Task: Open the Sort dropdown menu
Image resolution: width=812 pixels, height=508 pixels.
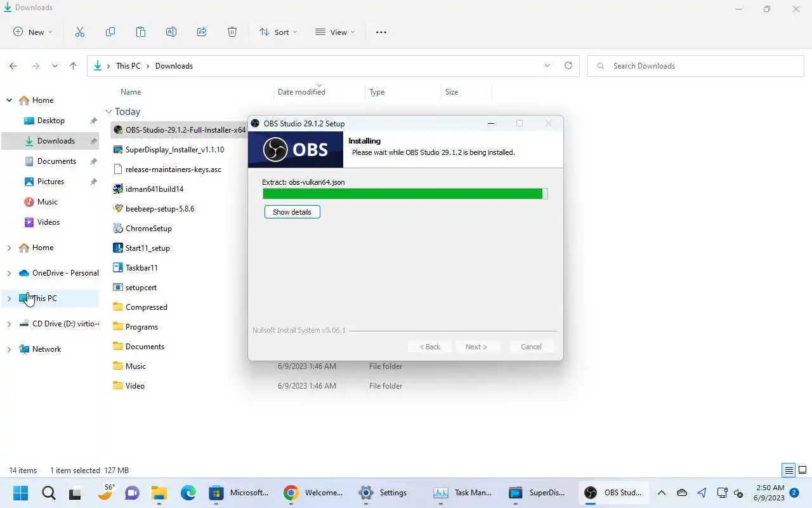Action: click(278, 32)
